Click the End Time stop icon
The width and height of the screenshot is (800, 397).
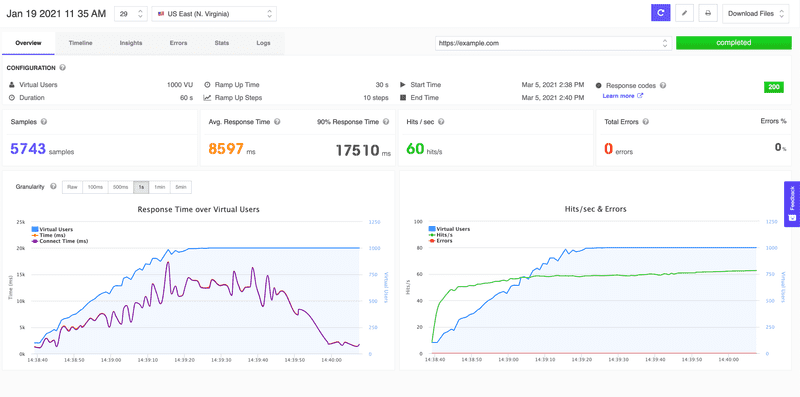(x=403, y=97)
